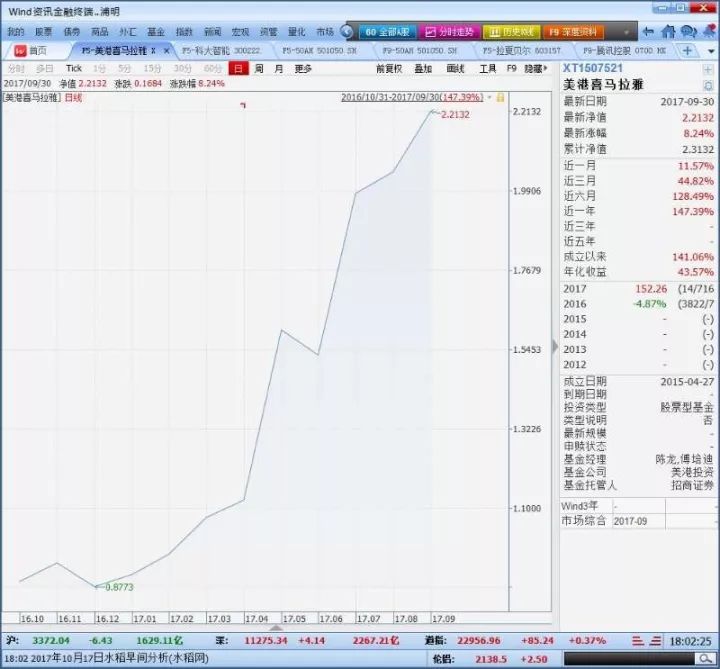Click the 60 全部A股 shortcut button
Image resolution: width=720 pixels, height=669 pixels.
pos(387,32)
